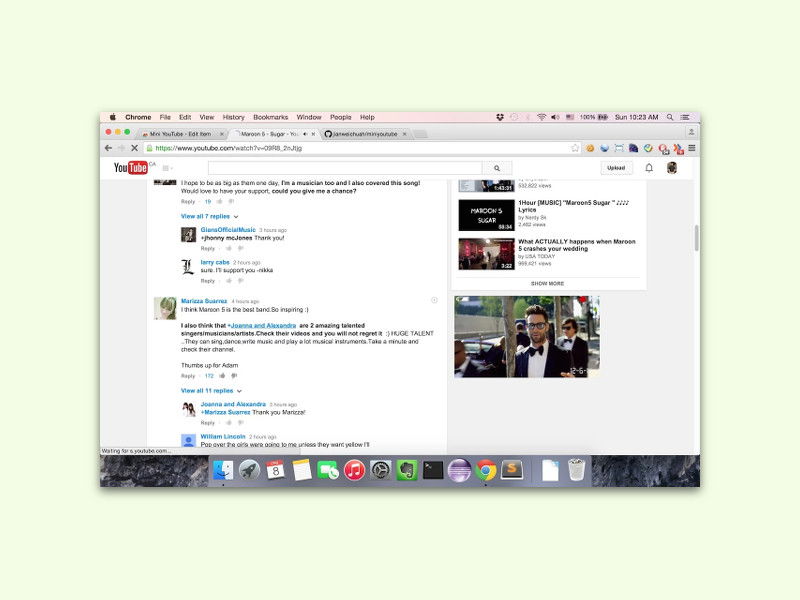Viewport: 800px width, 600px height.
Task: Open Marizza Suarez's channel link
Action: [x=204, y=301]
